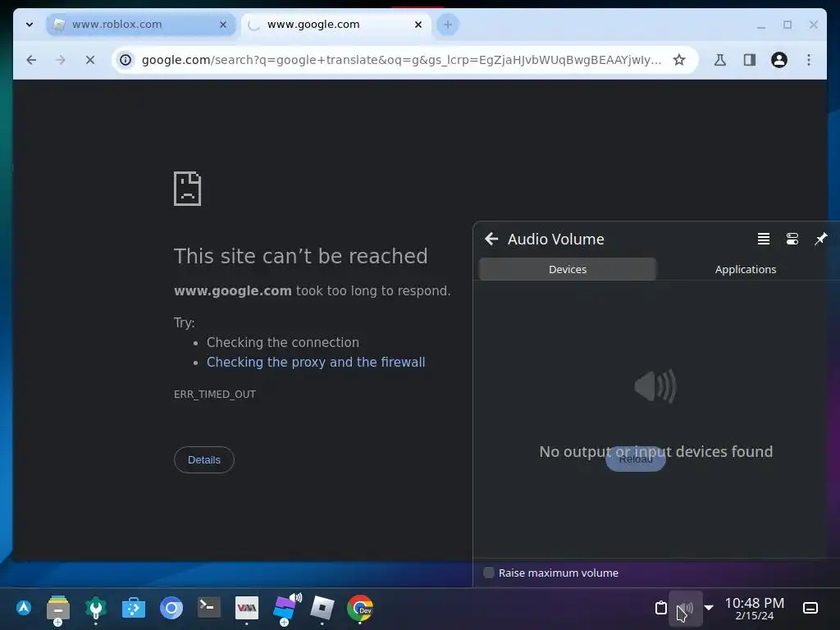840x630 pixels.
Task: Click the sad page error icon
Action: [188, 189]
